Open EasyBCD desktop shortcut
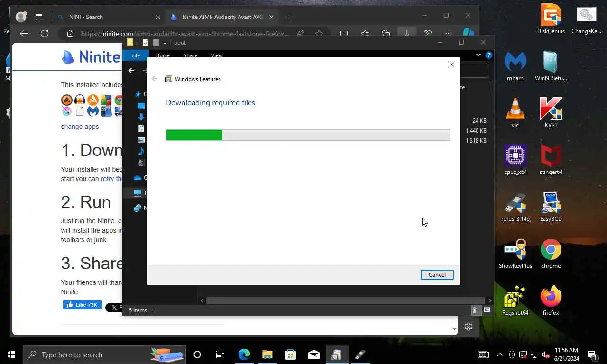The width and height of the screenshot is (607, 364). (x=551, y=207)
